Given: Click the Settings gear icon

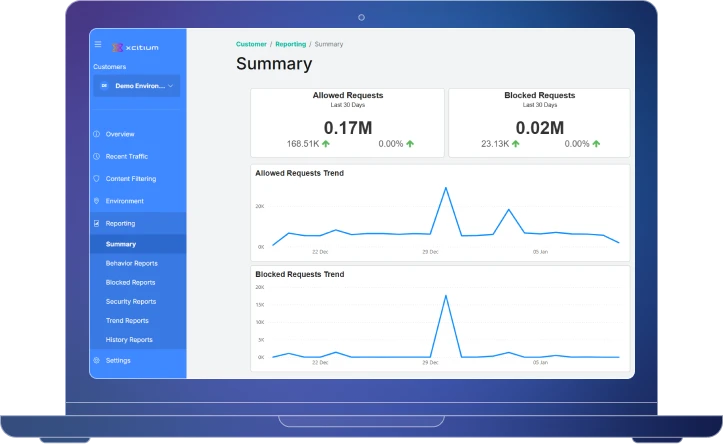Looking at the screenshot, I should [x=97, y=360].
